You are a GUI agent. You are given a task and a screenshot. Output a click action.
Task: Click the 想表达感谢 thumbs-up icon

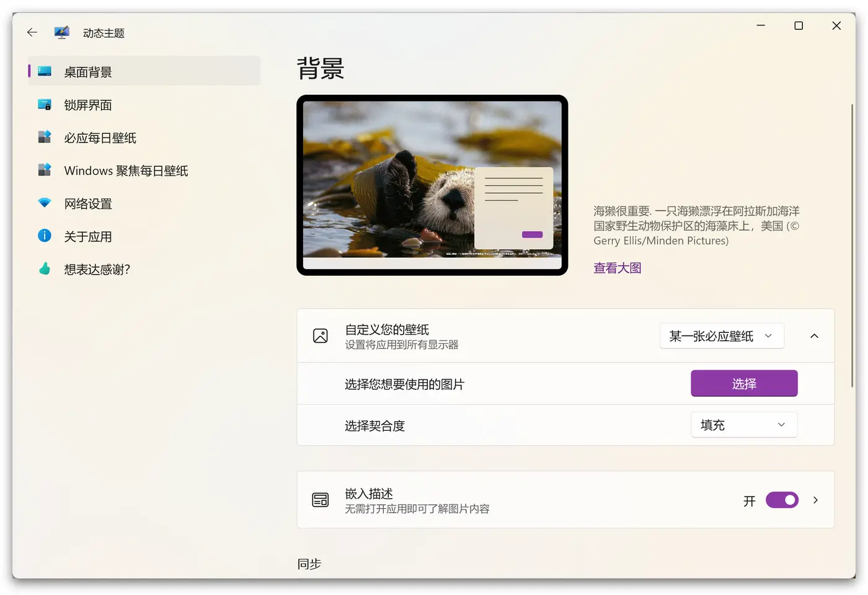click(45, 268)
